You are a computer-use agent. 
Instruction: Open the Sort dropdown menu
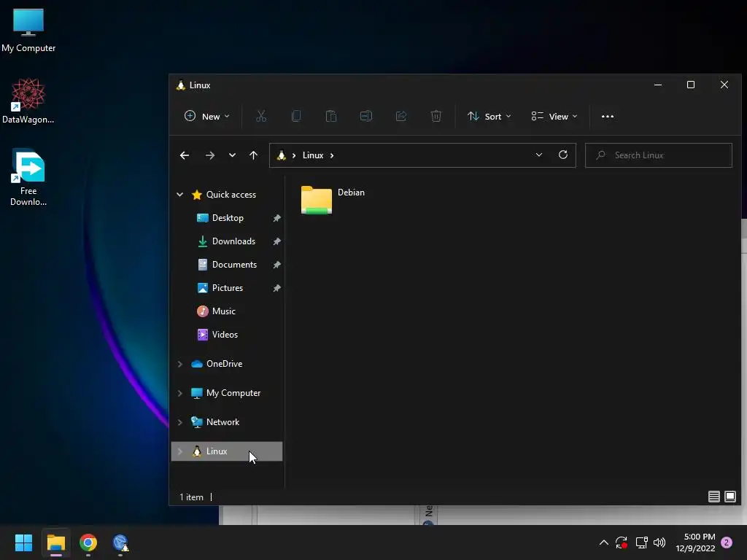point(489,116)
